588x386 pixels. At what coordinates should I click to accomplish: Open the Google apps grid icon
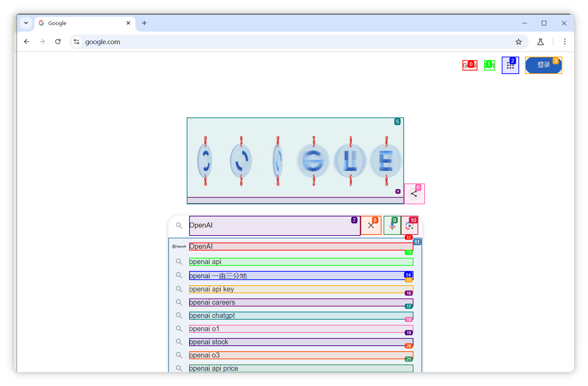[x=510, y=65]
